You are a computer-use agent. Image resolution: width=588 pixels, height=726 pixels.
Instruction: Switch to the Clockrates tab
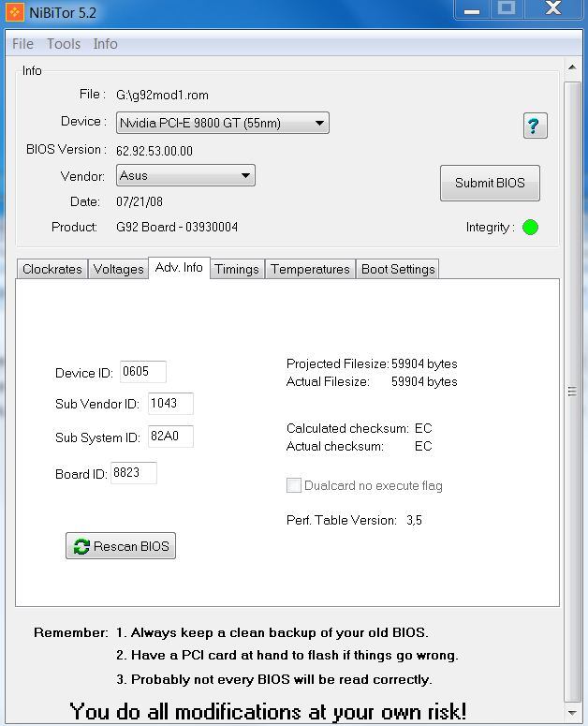[51, 269]
